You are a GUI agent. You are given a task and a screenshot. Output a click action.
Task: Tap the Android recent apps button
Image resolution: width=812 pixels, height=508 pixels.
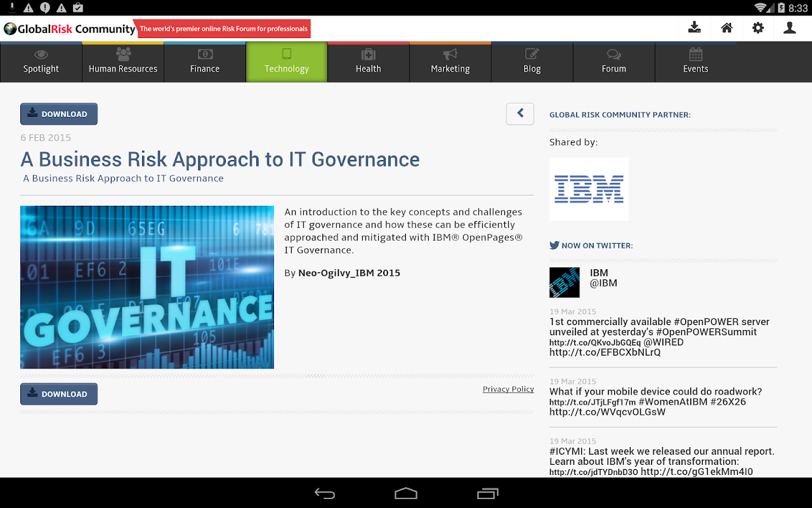[487, 493]
